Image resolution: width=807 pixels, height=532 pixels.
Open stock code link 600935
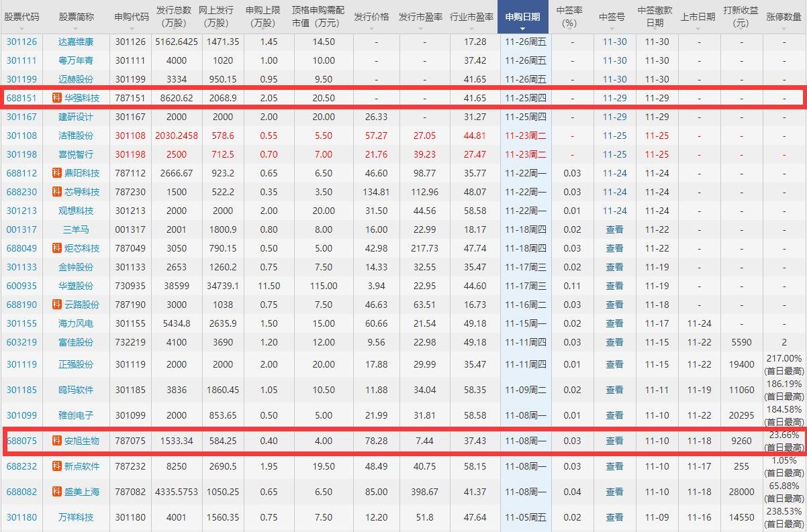click(x=21, y=286)
